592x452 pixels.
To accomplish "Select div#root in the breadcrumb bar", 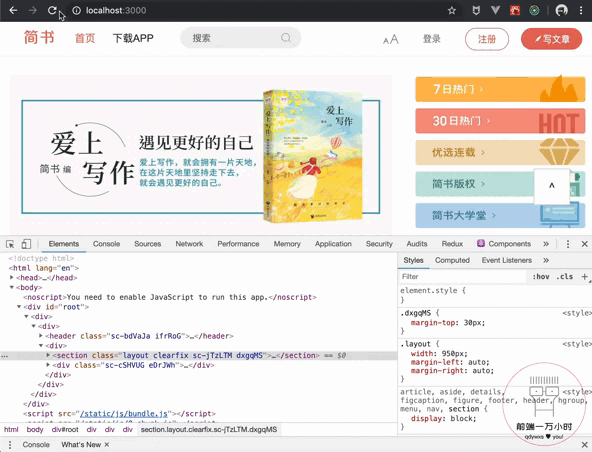I will (65, 429).
